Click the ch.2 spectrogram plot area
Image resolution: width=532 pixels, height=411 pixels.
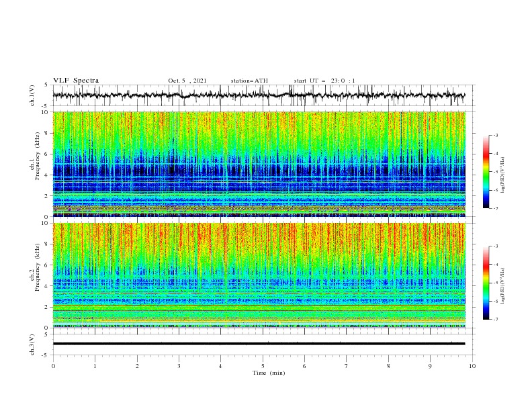pos(259,275)
